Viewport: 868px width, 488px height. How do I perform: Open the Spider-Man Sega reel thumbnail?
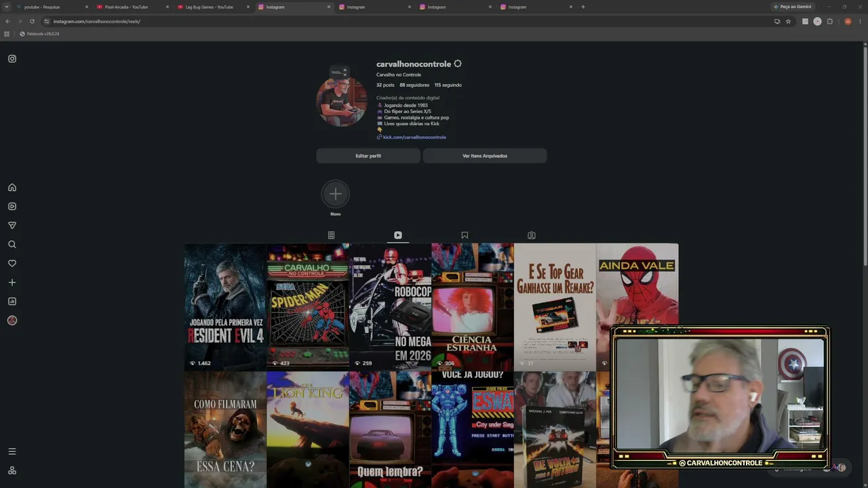click(308, 307)
